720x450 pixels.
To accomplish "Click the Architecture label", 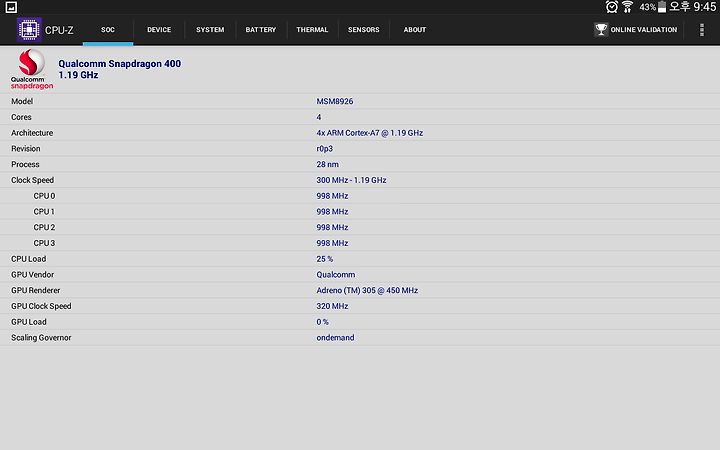I will [32, 133].
